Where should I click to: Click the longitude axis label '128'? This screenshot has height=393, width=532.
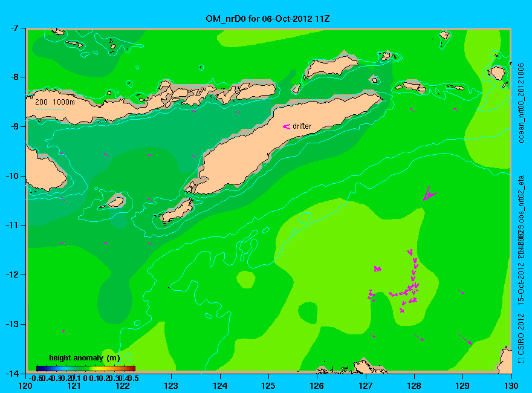pos(414,386)
